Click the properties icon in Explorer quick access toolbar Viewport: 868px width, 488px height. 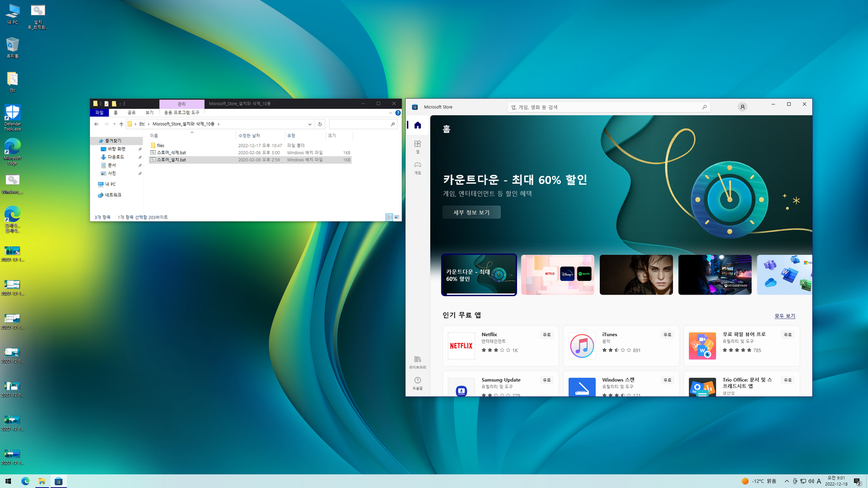tap(106, 104)
